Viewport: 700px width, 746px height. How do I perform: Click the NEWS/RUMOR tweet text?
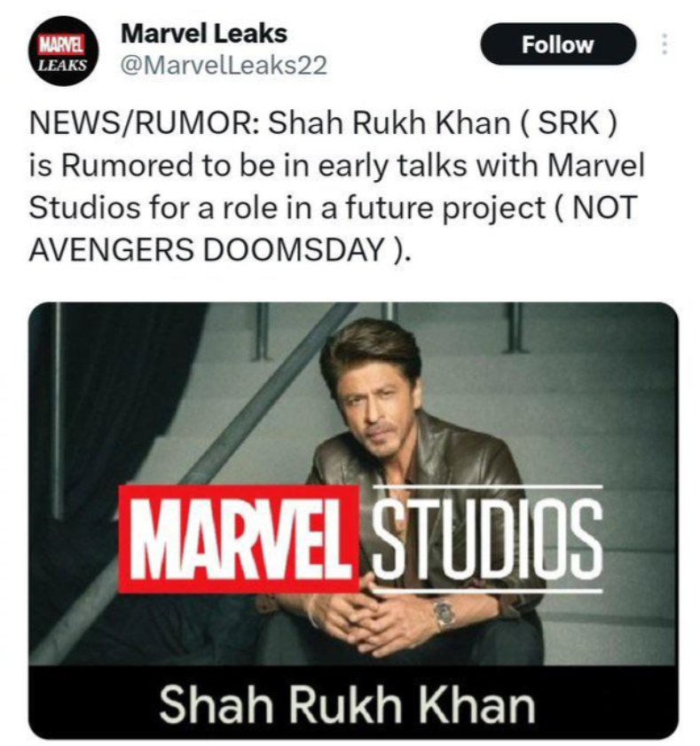336,186
